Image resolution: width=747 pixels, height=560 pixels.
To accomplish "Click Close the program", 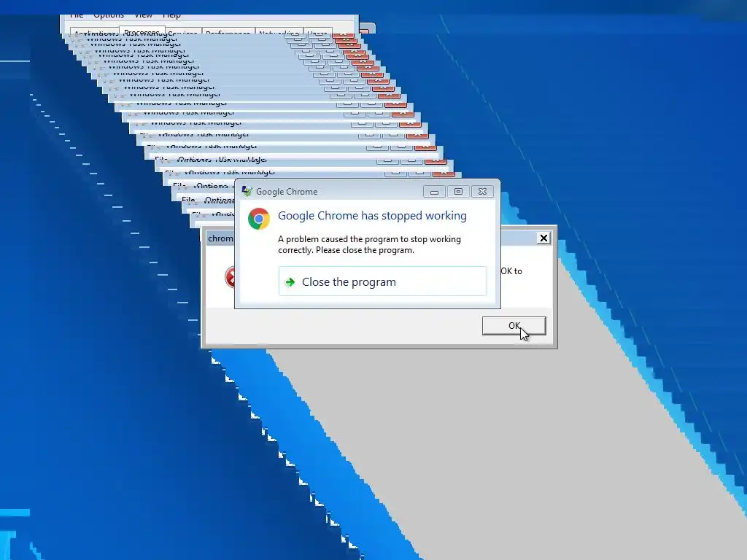I will 382,281.
